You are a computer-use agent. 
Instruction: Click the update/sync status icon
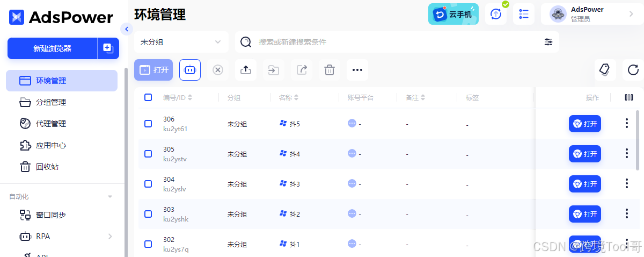(496, 14)
